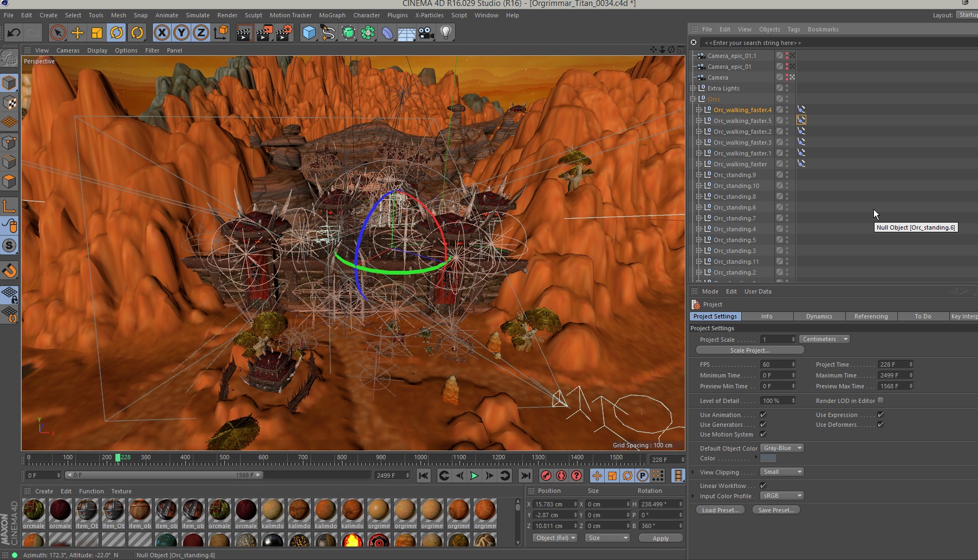Image resolution: width=978 pixels, height=560 pixels.
Task: Select the Live Selection tool
Action: coord(57,33)
